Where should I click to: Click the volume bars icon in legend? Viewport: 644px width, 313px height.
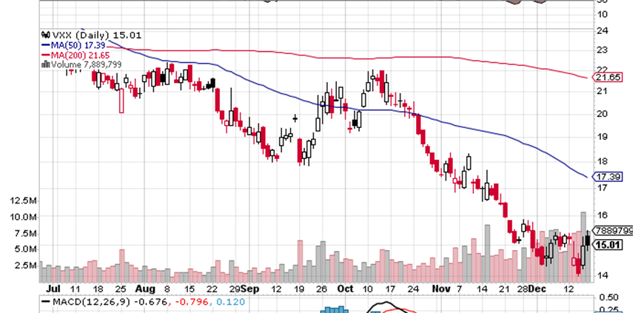45,64
